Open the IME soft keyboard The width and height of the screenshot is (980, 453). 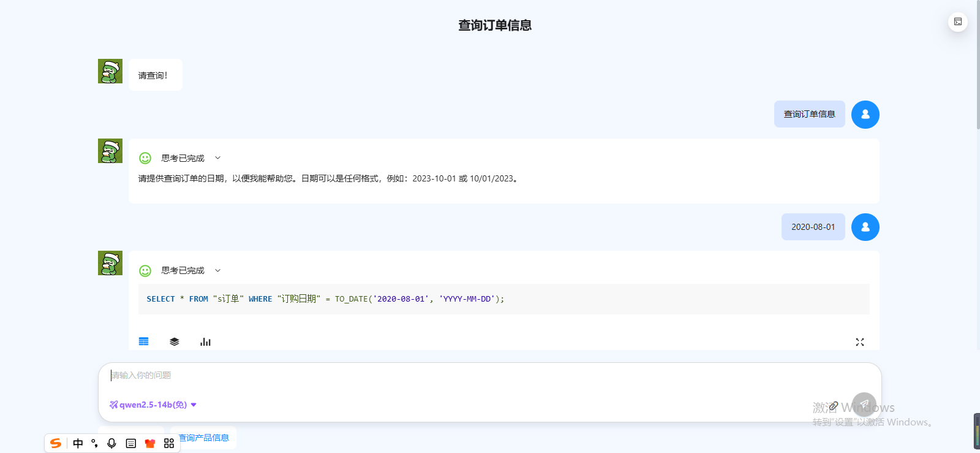pos(130,443)
